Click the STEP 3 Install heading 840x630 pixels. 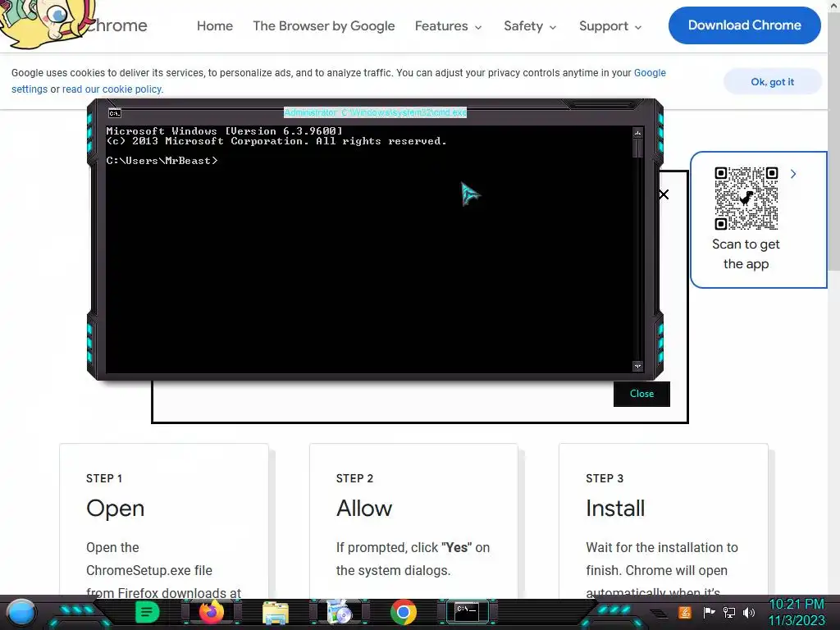pos(615,508)
